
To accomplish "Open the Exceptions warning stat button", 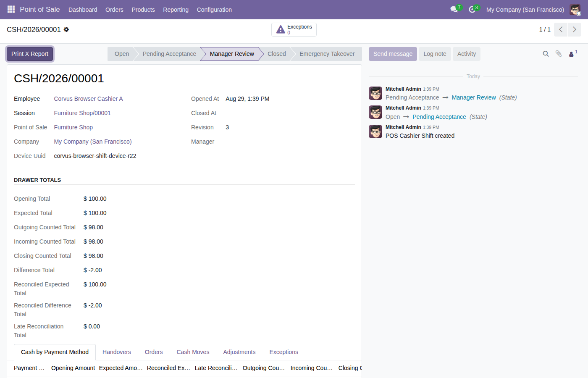I will 294,29.
